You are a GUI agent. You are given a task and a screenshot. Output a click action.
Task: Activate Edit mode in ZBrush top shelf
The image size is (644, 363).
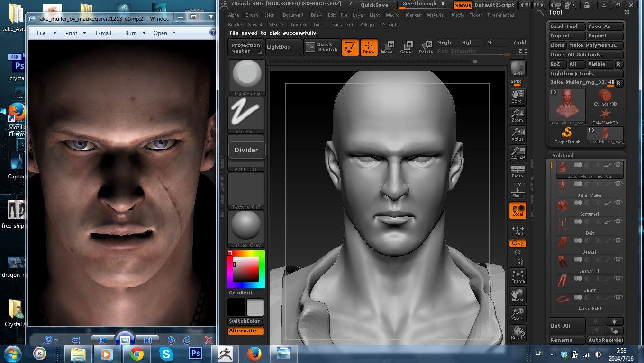point(350,47)
